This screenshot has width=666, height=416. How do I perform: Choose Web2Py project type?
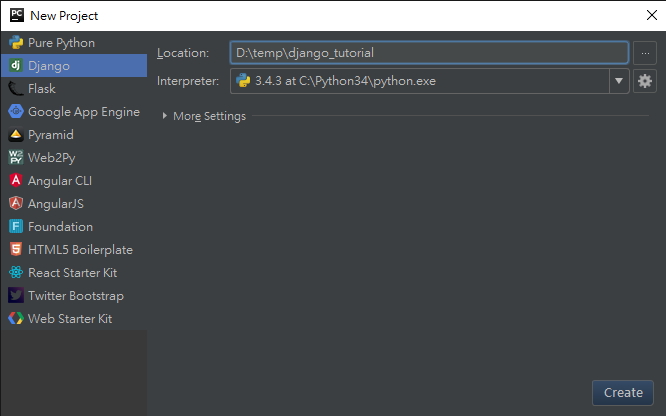point(74,158)
